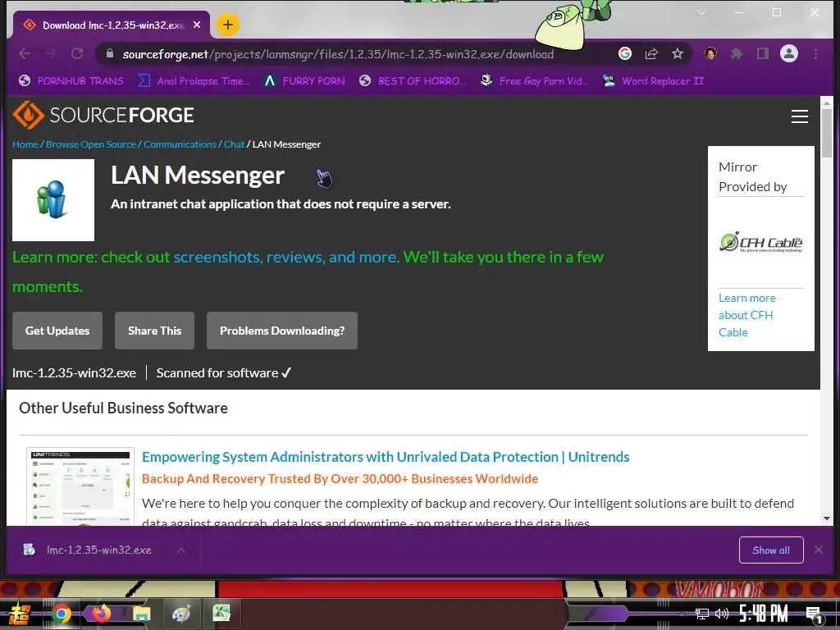Open the Chrome profile avatar menu
Viewport: 840px width, 630px height.
[788, 53]
